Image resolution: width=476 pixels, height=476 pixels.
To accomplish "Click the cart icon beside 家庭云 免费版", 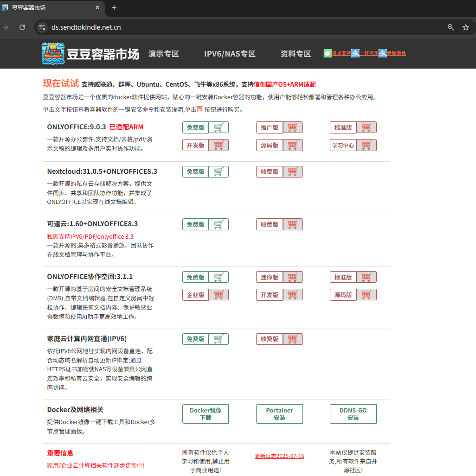I will pos(219,339).
